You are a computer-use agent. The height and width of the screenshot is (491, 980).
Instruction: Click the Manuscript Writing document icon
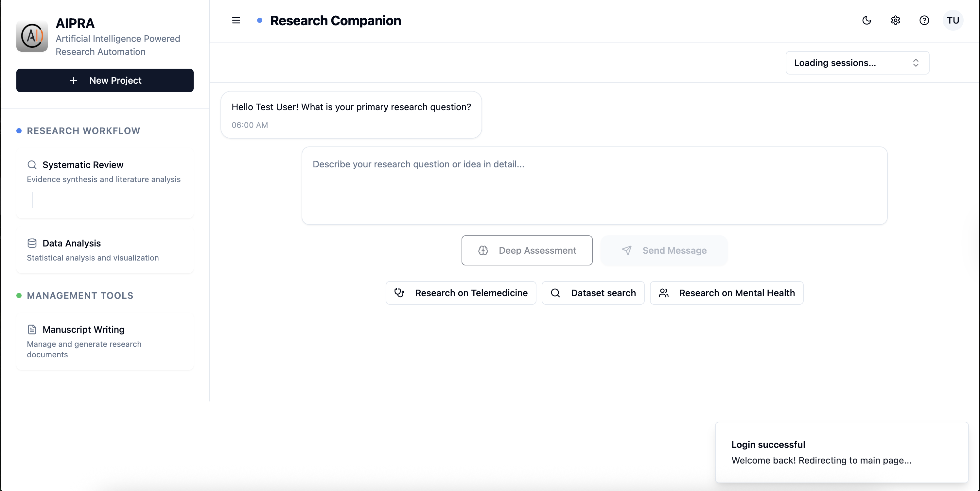coord(32,330)
